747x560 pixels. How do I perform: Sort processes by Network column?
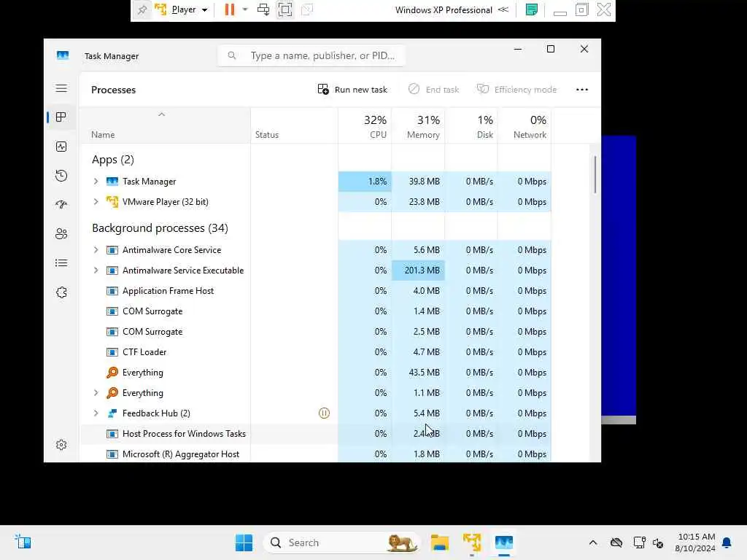525,127
